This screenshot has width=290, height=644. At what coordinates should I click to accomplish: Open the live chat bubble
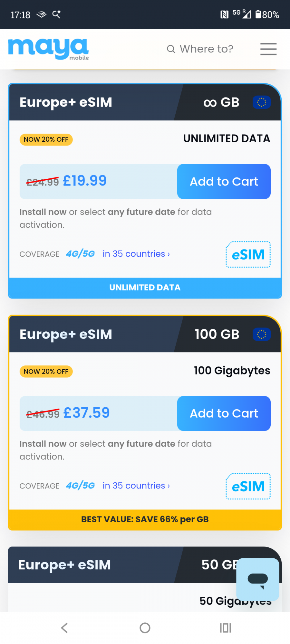coord(258,579)
